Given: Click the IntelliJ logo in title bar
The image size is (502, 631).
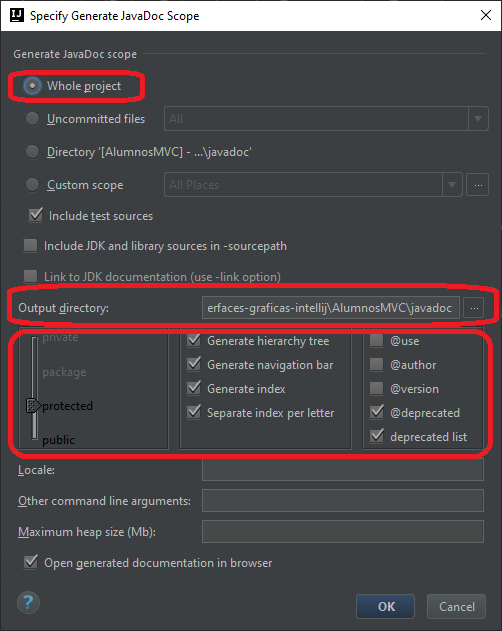Looking at the screenshot, I should click(17, 15).
